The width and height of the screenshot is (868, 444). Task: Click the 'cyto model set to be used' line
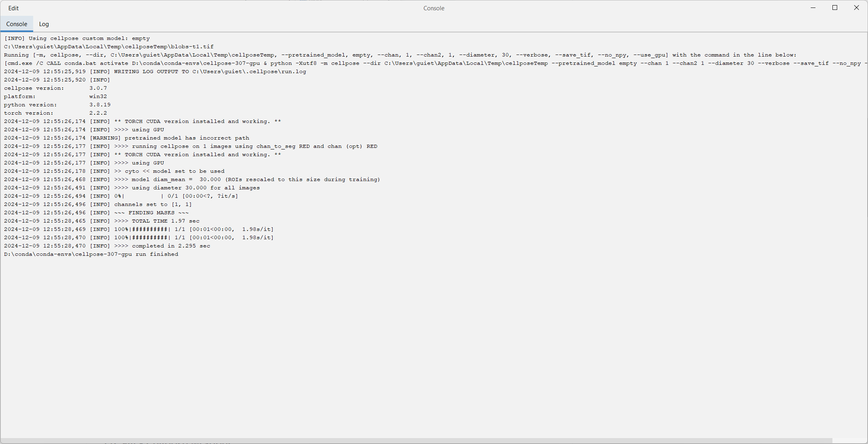(x=114, y=171)
